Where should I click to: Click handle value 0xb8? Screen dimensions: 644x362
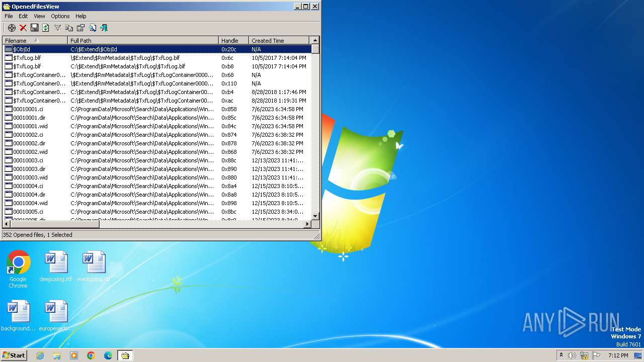click(x=227, y=66)
